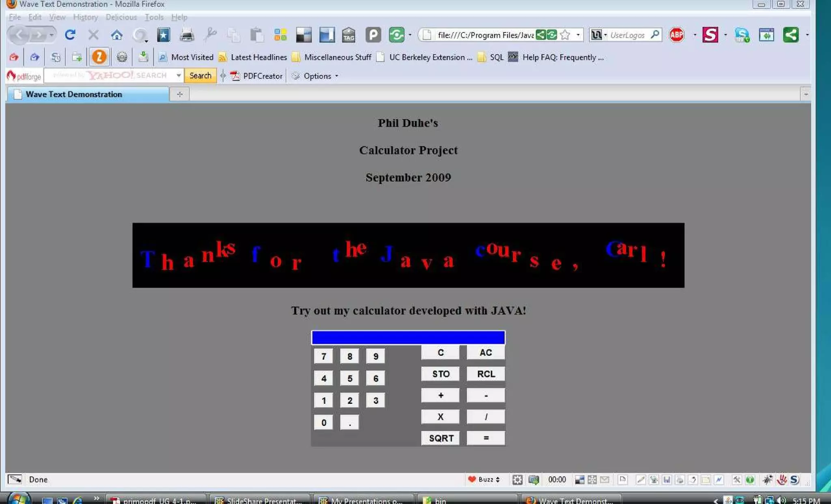Click the orange Z icon
This screenshot has width=831, height=504.
[x=99, y=57]
